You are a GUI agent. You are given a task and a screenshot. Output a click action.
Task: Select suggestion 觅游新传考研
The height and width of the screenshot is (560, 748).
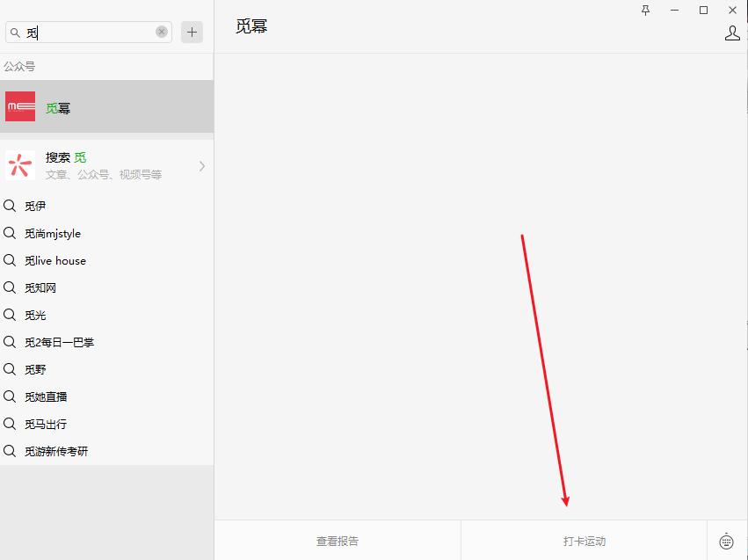(x=107, y=451)
